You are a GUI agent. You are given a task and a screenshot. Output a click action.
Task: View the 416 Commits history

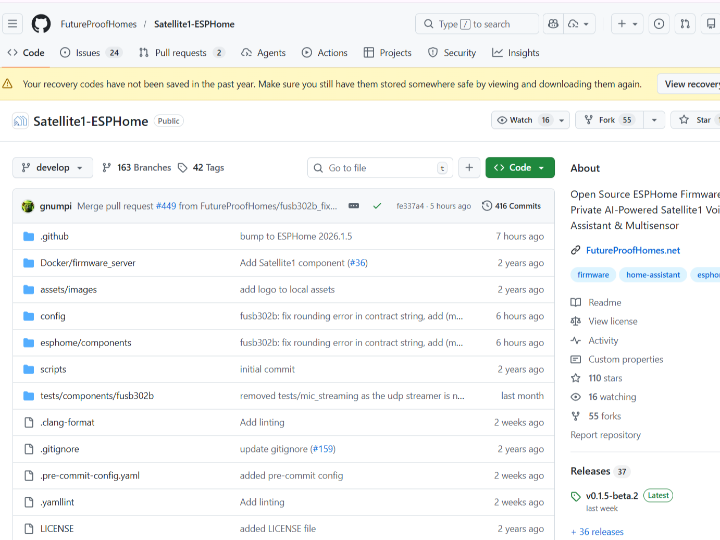tap(511, 206)
